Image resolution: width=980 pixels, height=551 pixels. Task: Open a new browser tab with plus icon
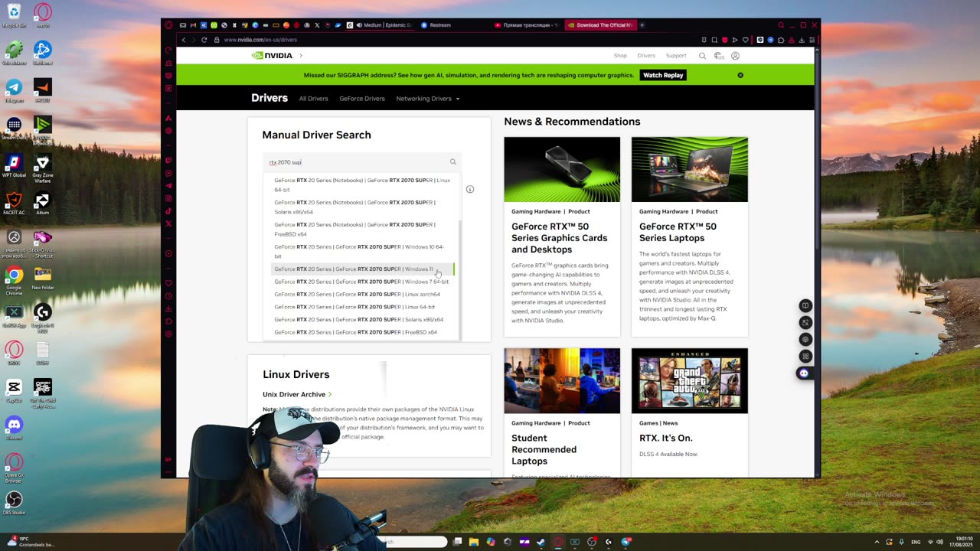(642, 25)
